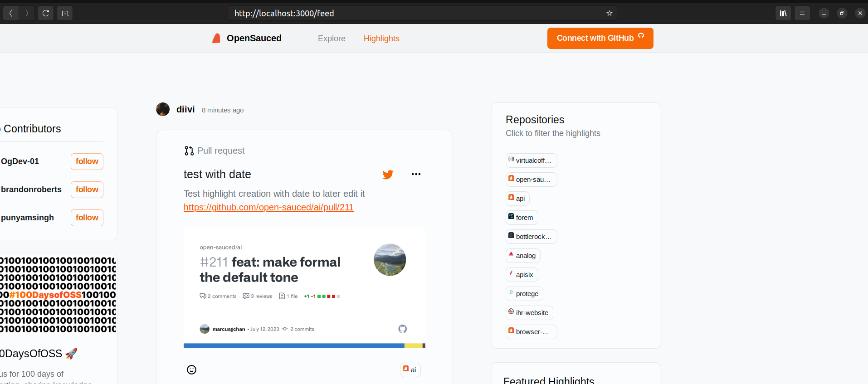The height and width of the screenshot is (384, 868).
Task: Go back with the browser back arrow
Action: tap(11, 13)
